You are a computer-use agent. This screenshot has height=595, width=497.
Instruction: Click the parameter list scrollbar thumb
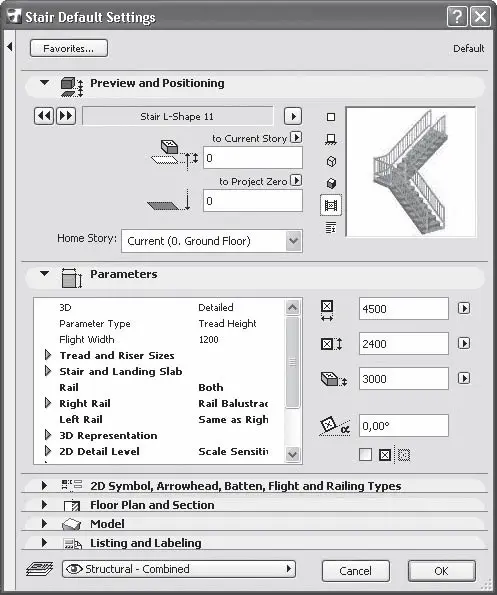click(x=292, y=362)
